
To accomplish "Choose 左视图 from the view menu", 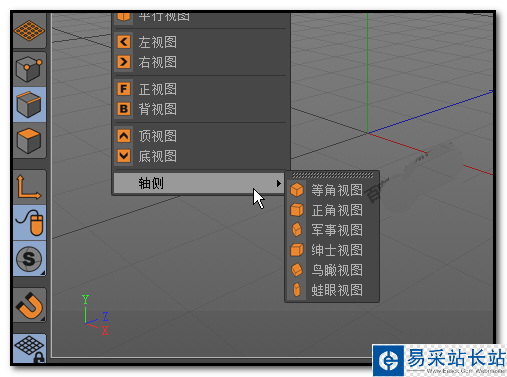I will 201,42.
